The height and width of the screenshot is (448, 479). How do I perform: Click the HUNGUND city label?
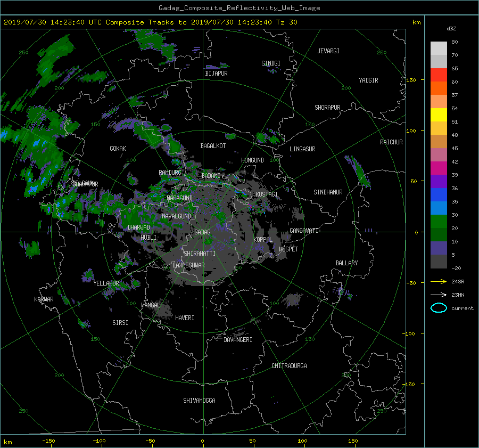pos(252,160)
